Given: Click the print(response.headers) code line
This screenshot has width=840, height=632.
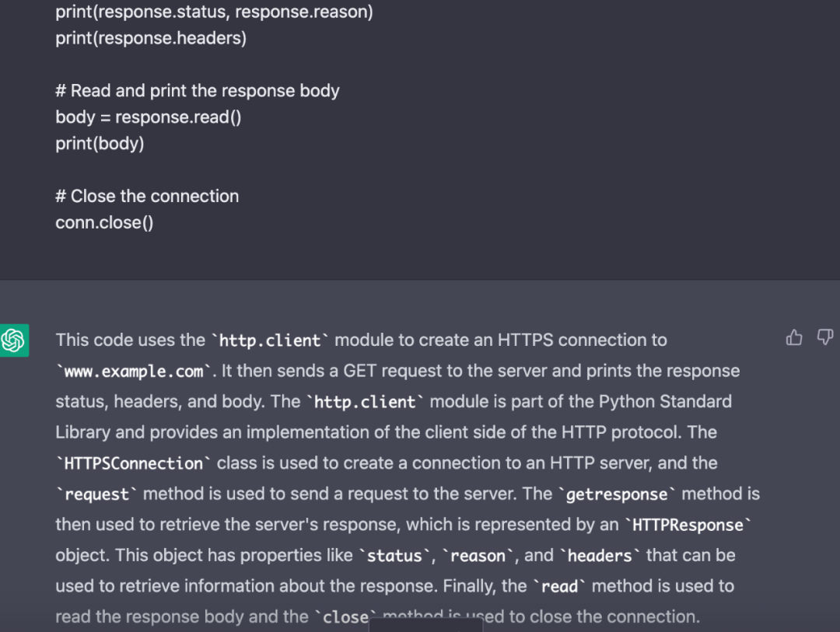Looking at the screenshot, I should coord(151,38).
